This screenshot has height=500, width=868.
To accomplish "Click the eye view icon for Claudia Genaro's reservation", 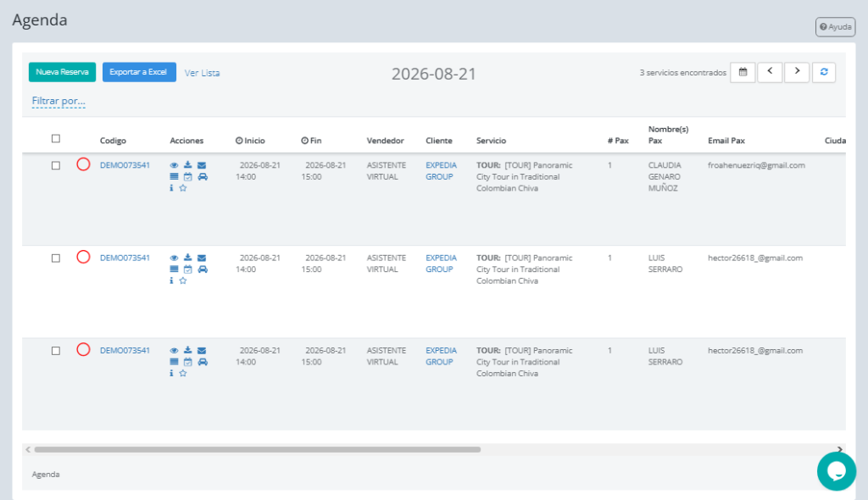I will [x=174, y=165].
